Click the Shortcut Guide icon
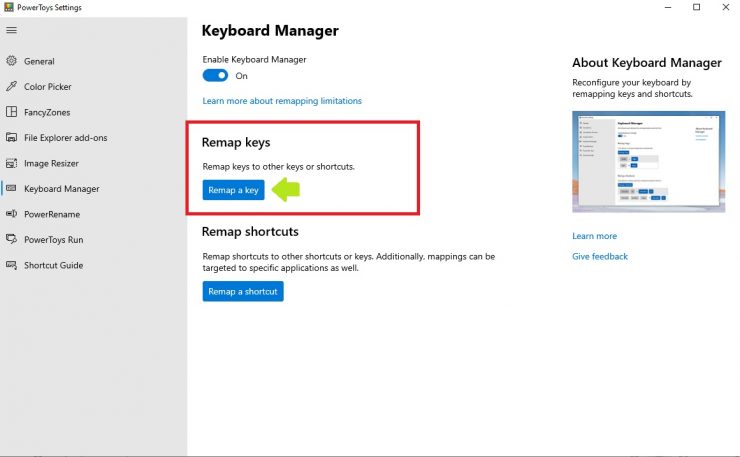 pyautogui.click(x=12, y=265)
